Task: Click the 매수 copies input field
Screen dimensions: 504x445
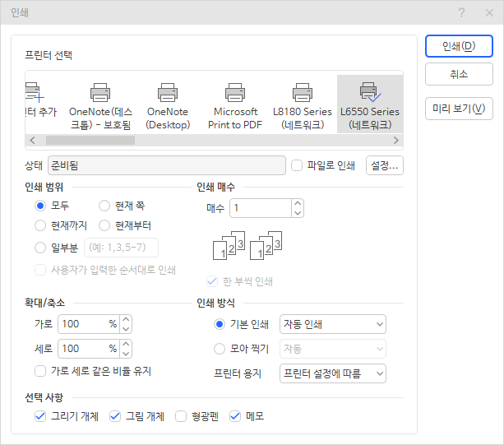Action: pyautogui.click(x=261, y=208)
